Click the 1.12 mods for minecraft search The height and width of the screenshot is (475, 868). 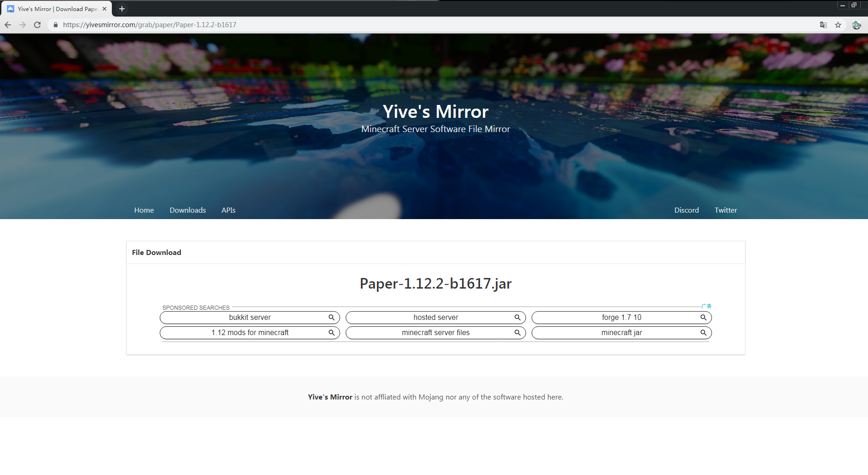coord(250,333)
